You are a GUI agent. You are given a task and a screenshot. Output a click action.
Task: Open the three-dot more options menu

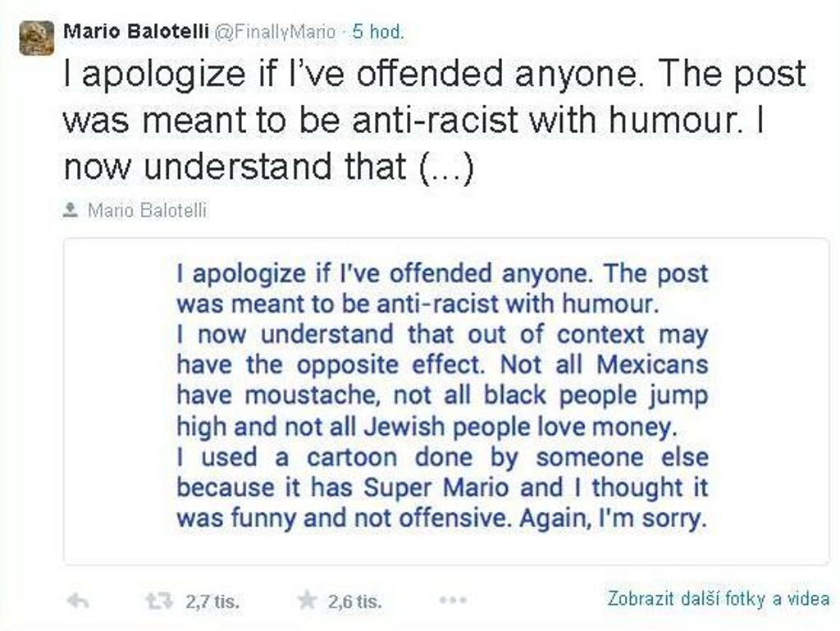point(453,601)
